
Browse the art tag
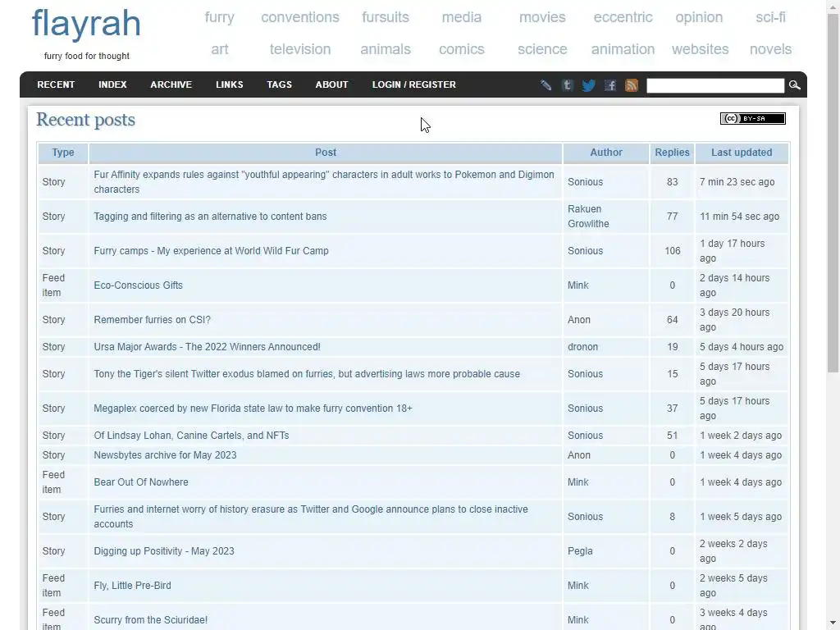(220, 49)
